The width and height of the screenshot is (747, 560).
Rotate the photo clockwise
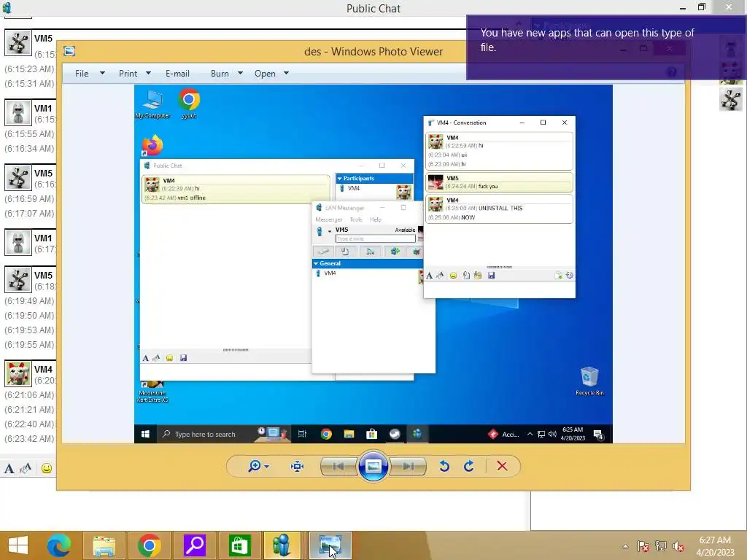click(469, 466)
